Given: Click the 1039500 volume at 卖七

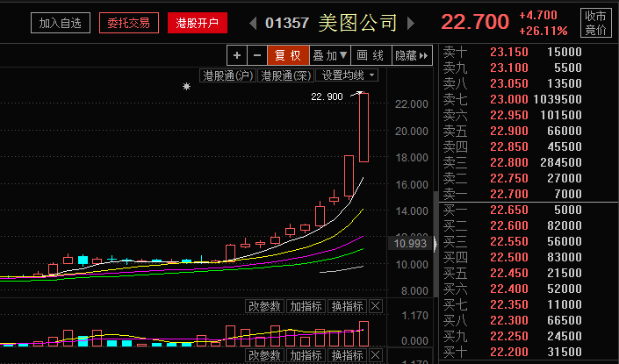Looking at the screenshot, I should [558, 99].
